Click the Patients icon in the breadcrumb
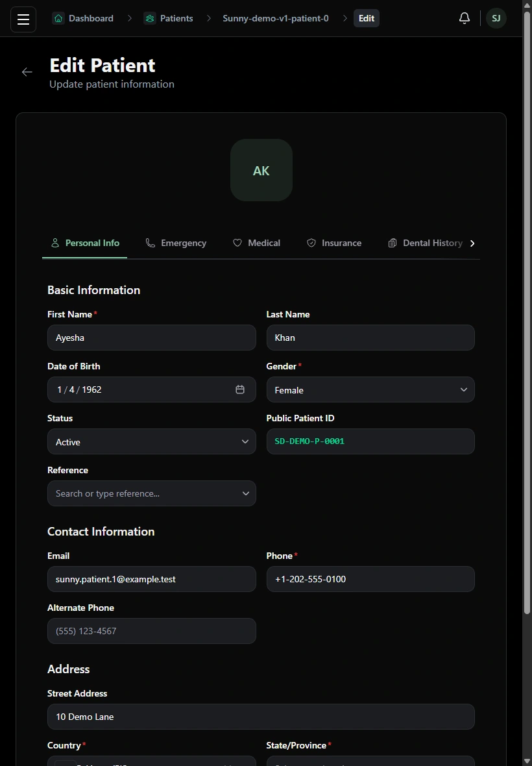The image size is (532, 766). 150,19
